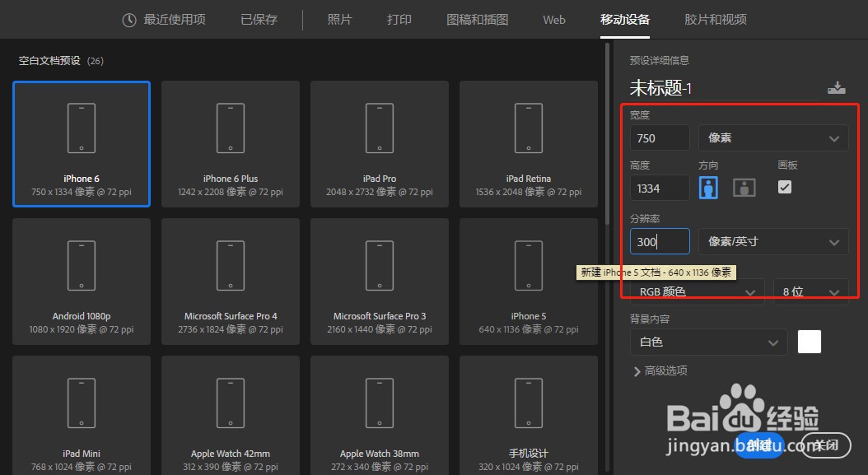Set portrait orientation
Screen dimensions: 868x475
[708, 188]
